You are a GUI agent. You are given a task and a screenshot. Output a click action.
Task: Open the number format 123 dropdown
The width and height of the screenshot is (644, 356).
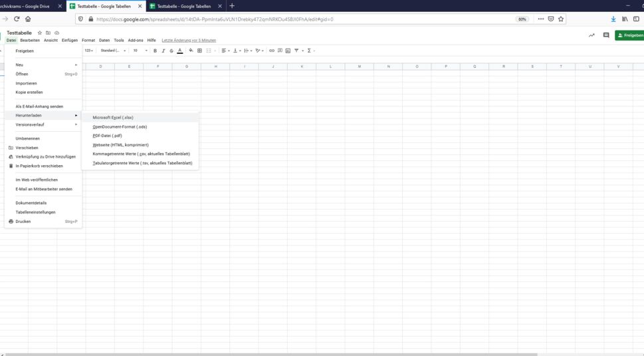(x=88, y=51)
